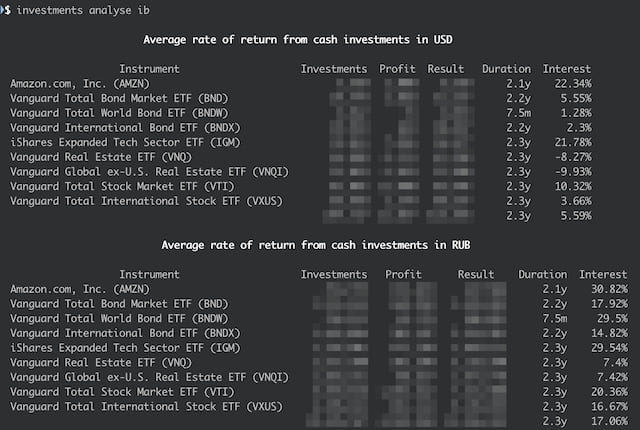Click the 2.1y duration for AMZN in RUB table
This screenshot has width=640, height=430.
pyautogui.click(x=555, y=289)
